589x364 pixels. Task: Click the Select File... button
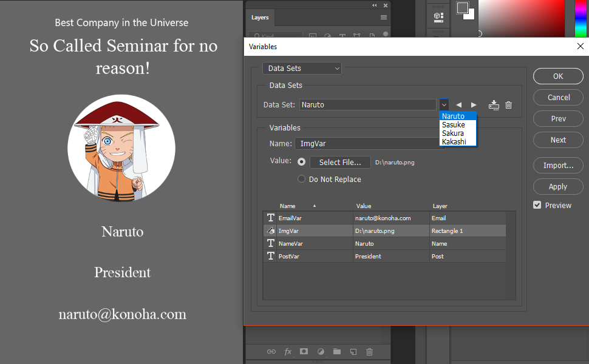tap(340, 162)
